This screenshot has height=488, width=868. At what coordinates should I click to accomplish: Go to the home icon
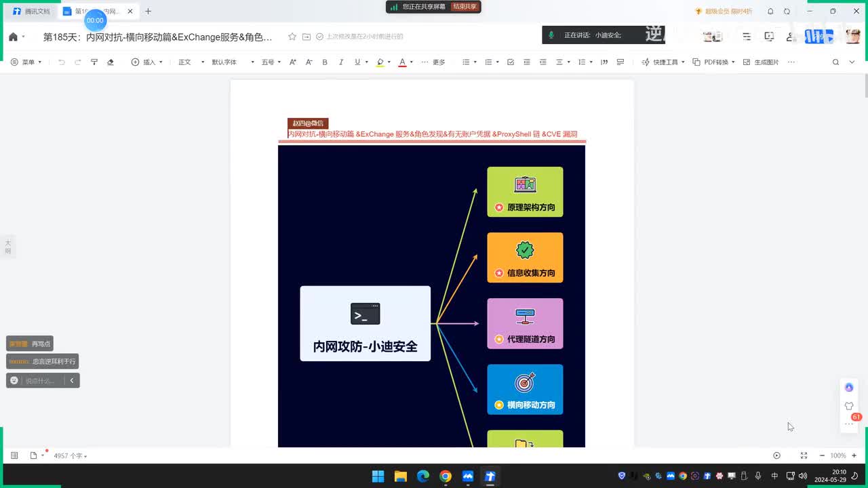click(x=13, y=37)
